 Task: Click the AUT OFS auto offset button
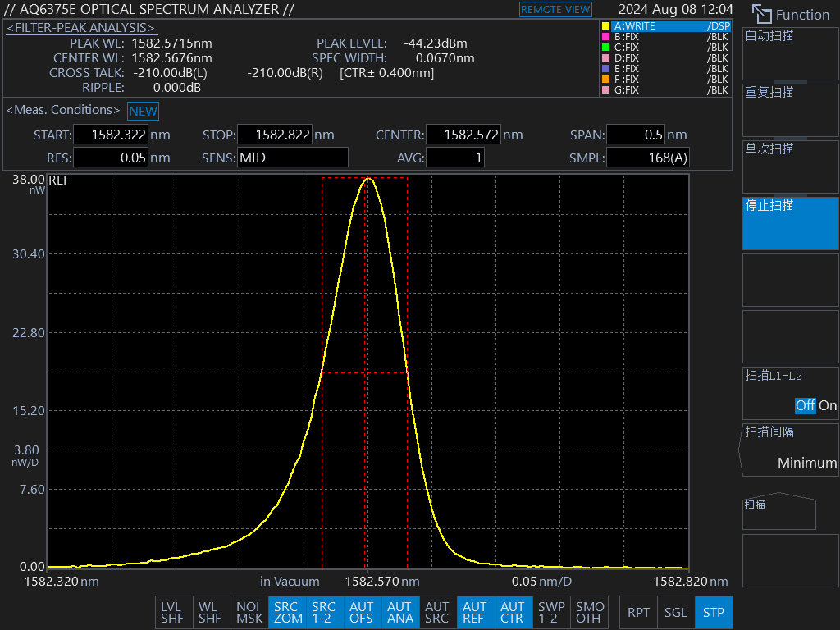click(362, 612)
